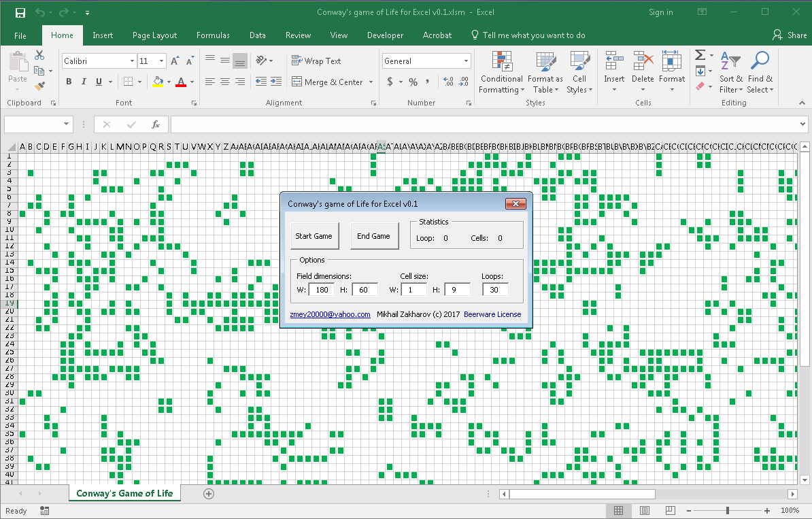Insert cells using Insert button
812x519 pixels.
(x=614, y=73)
